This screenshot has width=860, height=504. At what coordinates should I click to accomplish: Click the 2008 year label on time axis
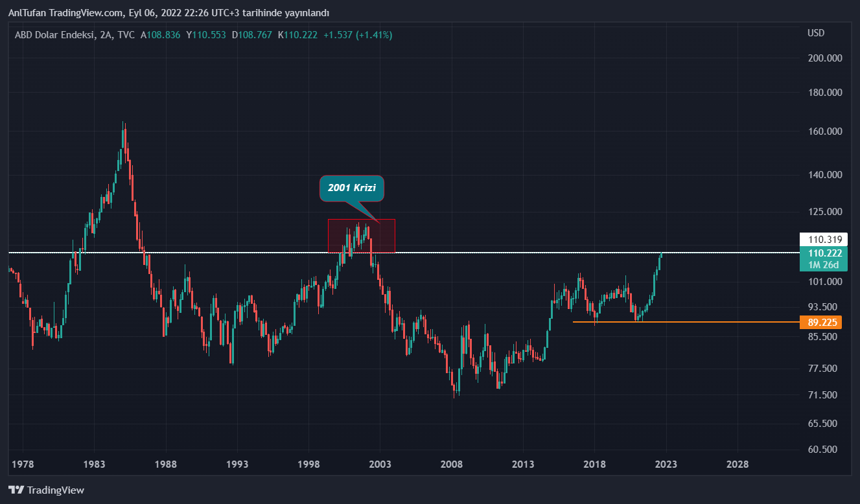[452, 464]
